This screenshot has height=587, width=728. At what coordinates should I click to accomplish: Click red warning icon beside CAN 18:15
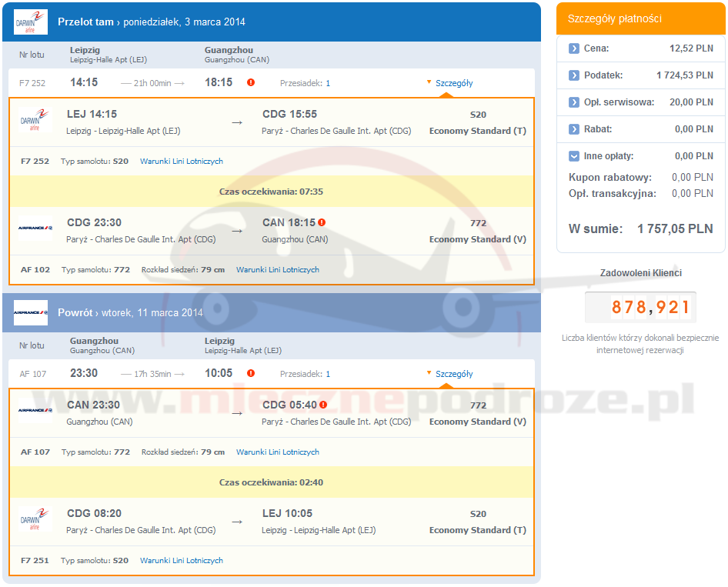[x=322, y=222]
